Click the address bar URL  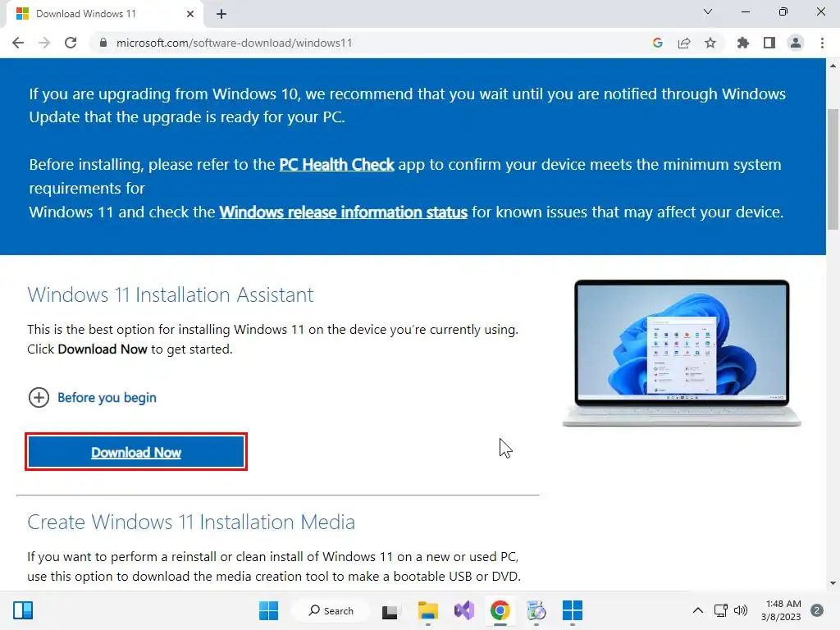click(x=234, y=43)
